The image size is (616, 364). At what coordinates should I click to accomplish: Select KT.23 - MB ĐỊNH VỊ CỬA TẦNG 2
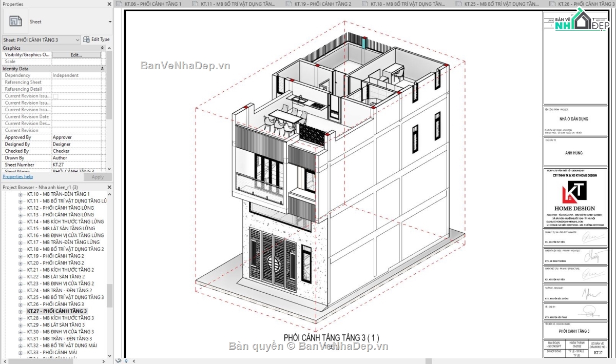tap(61, 284)
